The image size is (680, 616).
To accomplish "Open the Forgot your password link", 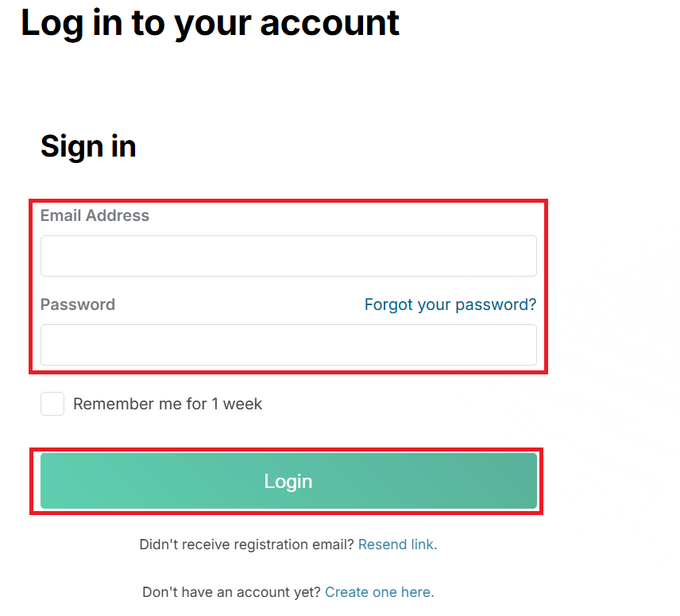I will [x=450, y=304].
